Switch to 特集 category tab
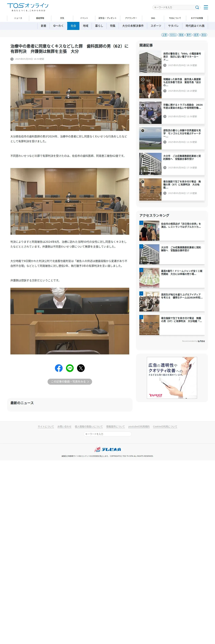Screen dimensions: 215x644 pyautogui.click(x=113, y=26)
